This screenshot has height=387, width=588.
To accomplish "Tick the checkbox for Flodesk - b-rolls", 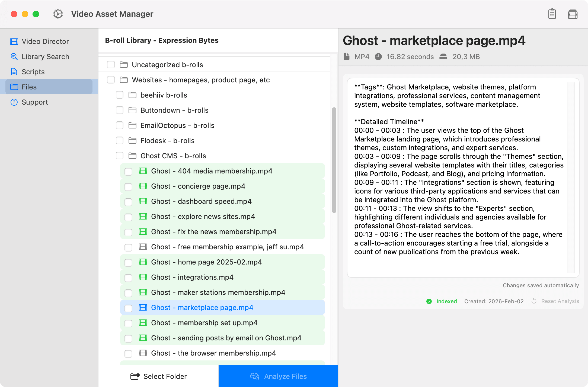I will click(x=120, y=140).
